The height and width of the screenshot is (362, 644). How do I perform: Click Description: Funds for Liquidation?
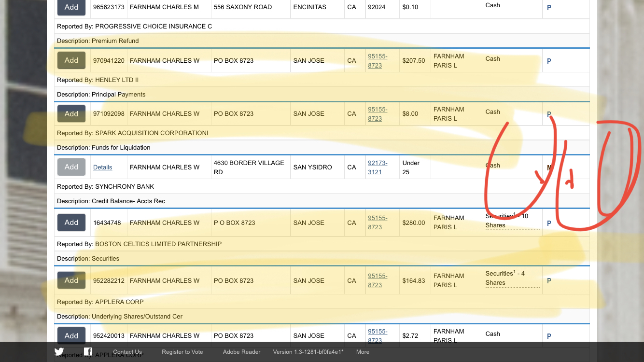pos(104,147)
